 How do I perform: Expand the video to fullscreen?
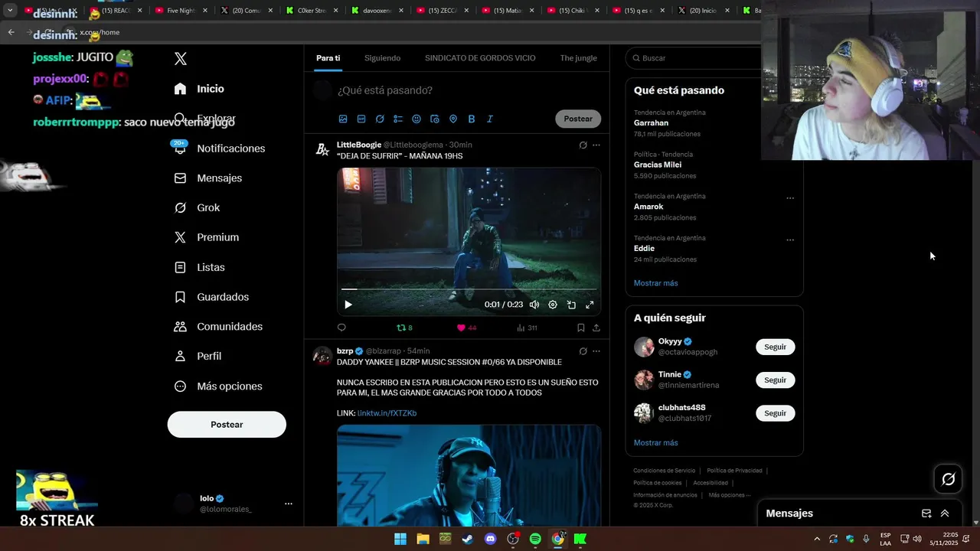[x=590, y=305]
